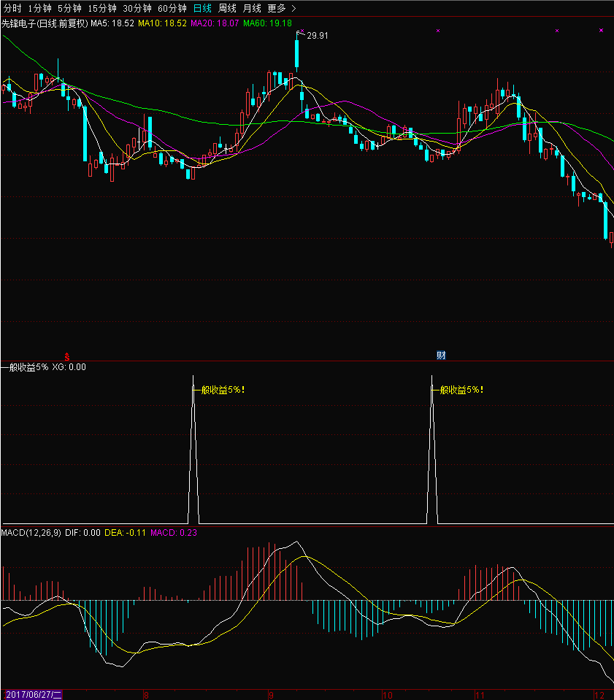Click the first 一般收益5%! signal label
Screen dimensions: 614x700
click(219, 390)
